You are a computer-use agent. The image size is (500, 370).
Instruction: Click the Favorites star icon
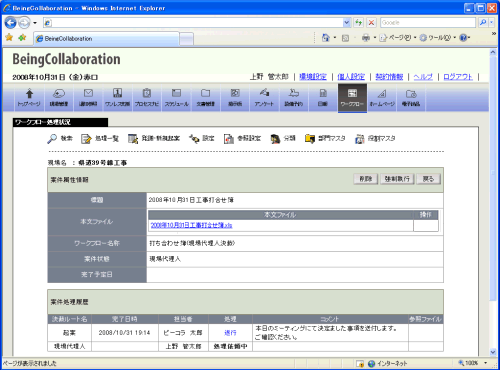click(x=9, y=38)
